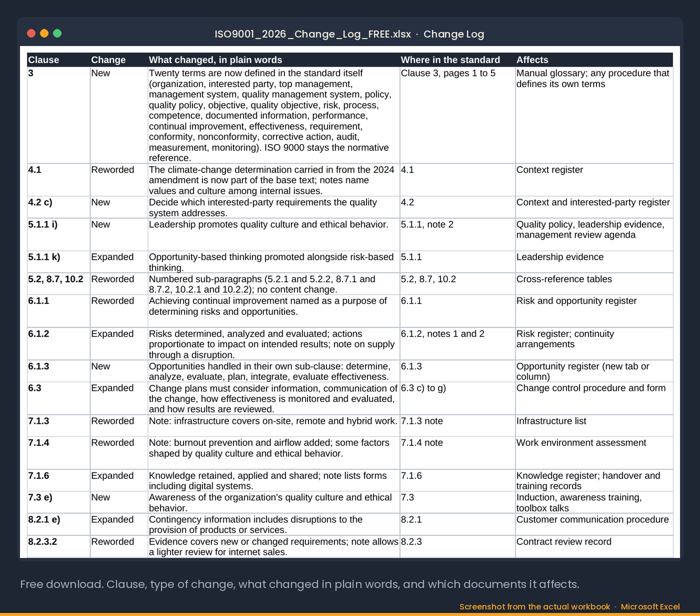Click the 'Twenty terms are now defined' cell

(273, 115)
